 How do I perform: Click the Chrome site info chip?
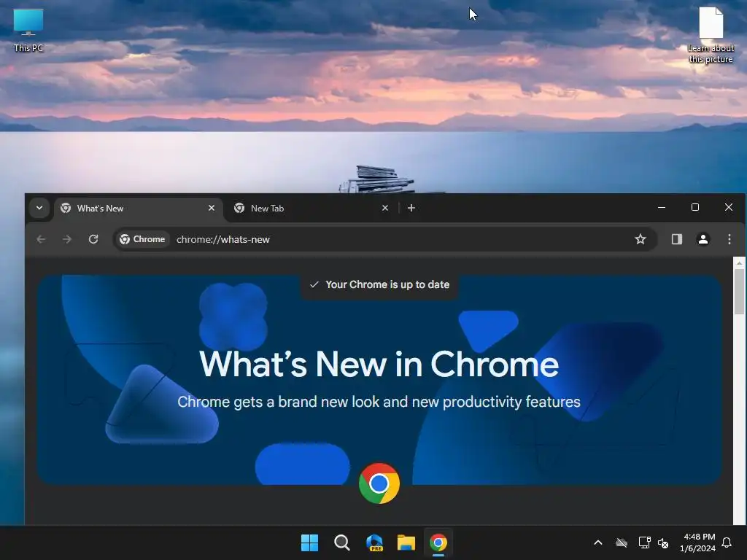coord(142,239)
